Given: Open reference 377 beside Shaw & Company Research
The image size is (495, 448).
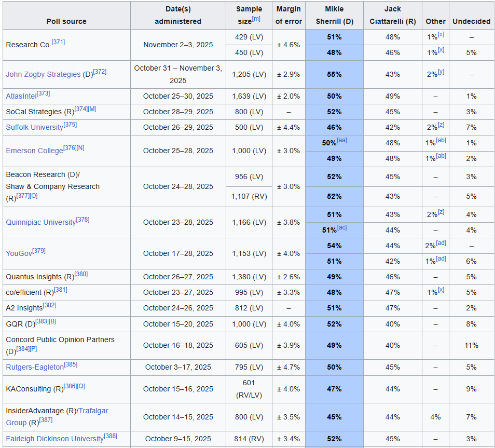Looking at the screenshot, I should coord(23,196).
